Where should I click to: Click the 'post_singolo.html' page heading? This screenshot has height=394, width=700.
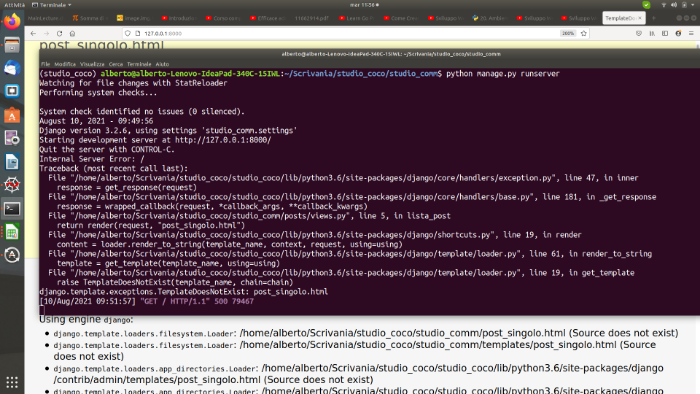tap(102, 45)
